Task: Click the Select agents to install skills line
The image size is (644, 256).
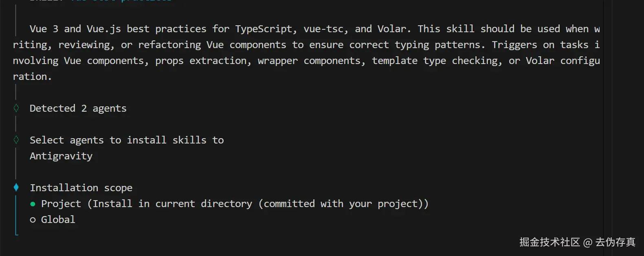Action: pyautogui.click(x=127, y=140)
